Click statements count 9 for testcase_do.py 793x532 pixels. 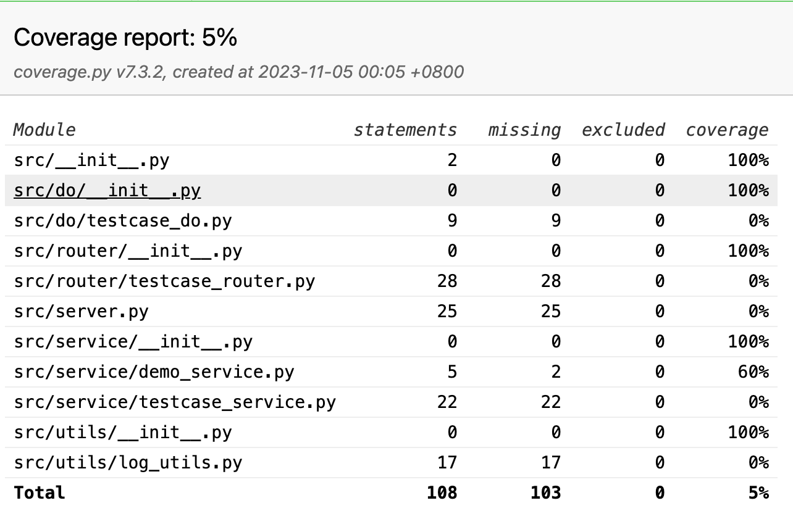pyautogui.click(x=452, y=221)
